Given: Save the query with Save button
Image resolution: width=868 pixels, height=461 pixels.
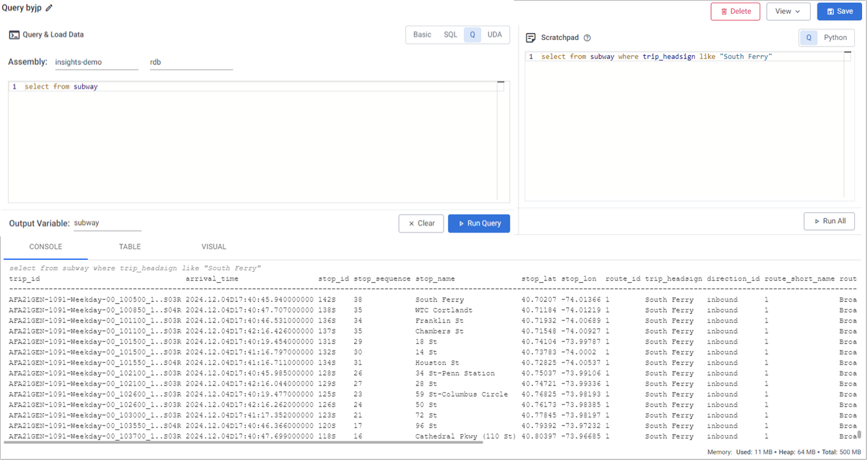Looking at the screenshot, I should (x=840, y=11).
